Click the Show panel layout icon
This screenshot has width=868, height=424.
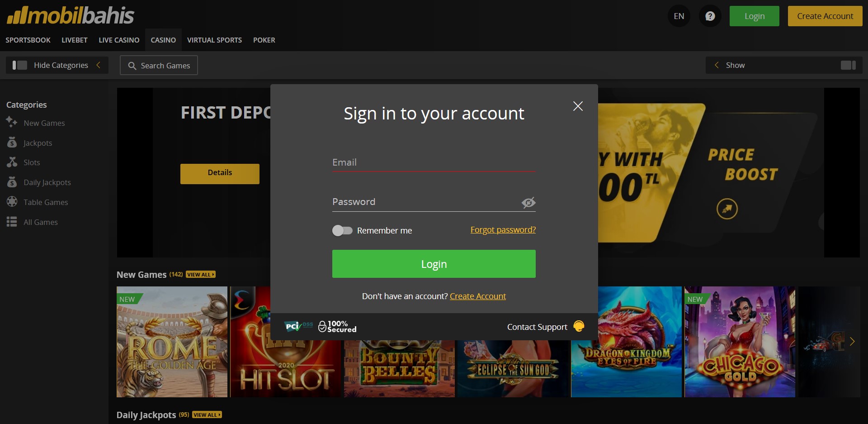(x=848, y=65)
